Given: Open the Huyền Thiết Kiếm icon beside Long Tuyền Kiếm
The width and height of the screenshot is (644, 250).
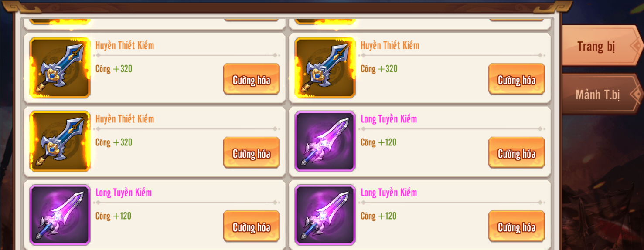Looking at the screenshot, I should pos(60,141).
